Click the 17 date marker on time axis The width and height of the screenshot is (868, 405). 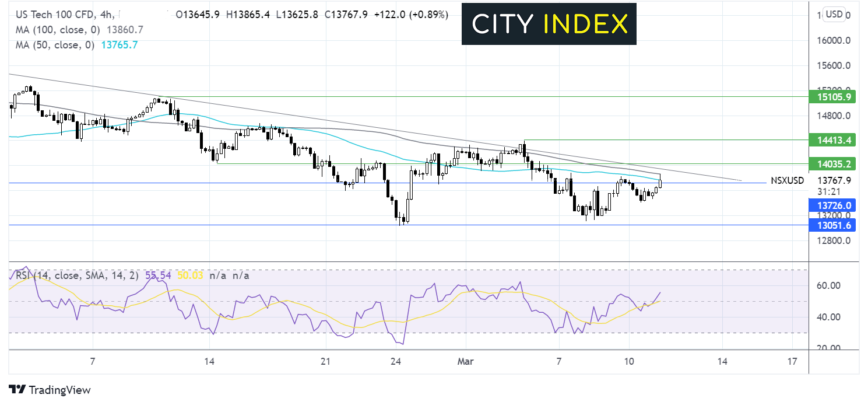(x=792, y=362)
